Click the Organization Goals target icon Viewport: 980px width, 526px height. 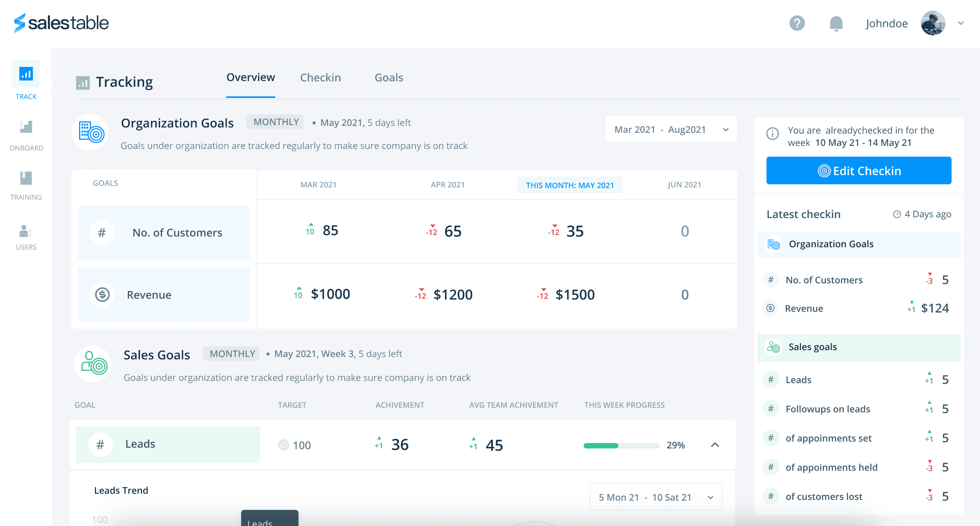[x=90, y=132]
